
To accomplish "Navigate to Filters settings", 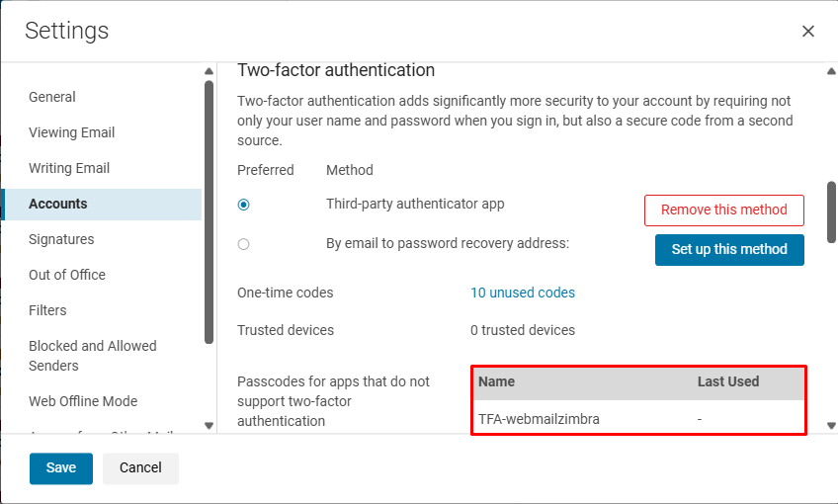I will pos(47,310).
